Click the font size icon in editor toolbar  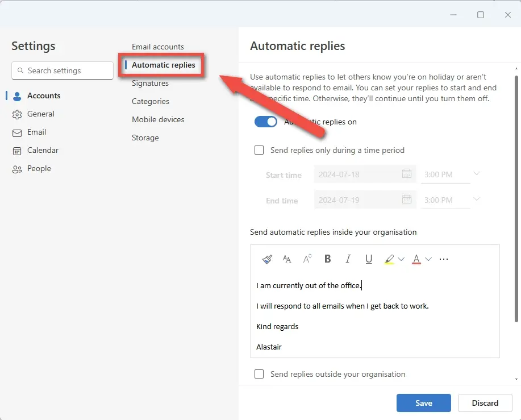(287, 259)
